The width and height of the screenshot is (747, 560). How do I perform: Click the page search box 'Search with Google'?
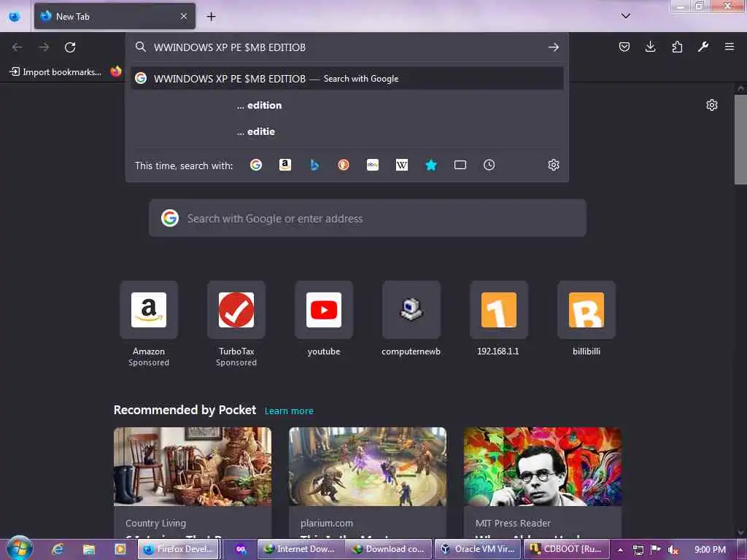pyautogui.click(x=368, y=218)
